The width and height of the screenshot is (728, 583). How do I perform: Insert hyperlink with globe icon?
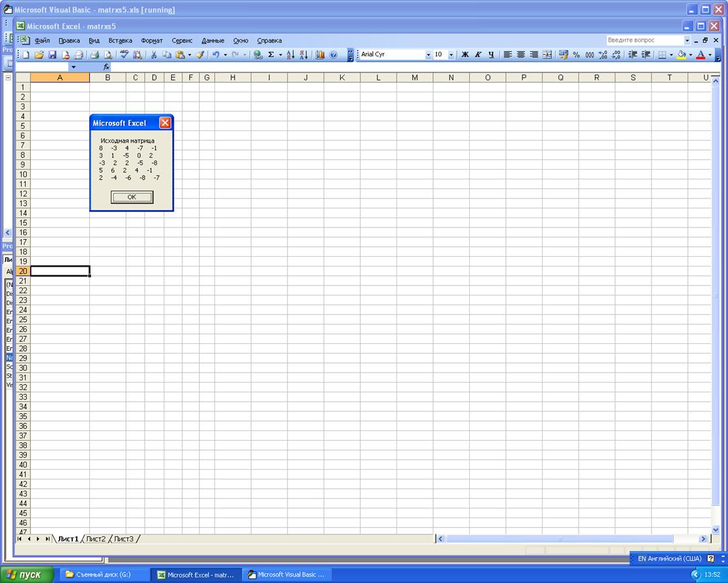pos(258,55)
